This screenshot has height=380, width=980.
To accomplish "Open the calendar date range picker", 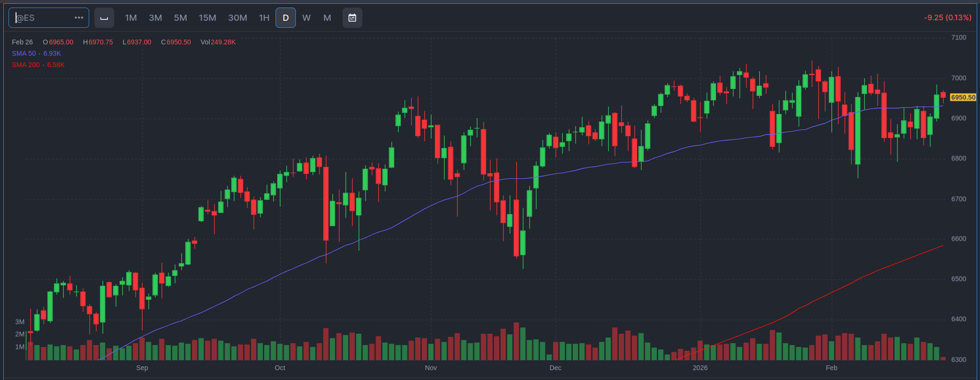I will click(352, 18).
